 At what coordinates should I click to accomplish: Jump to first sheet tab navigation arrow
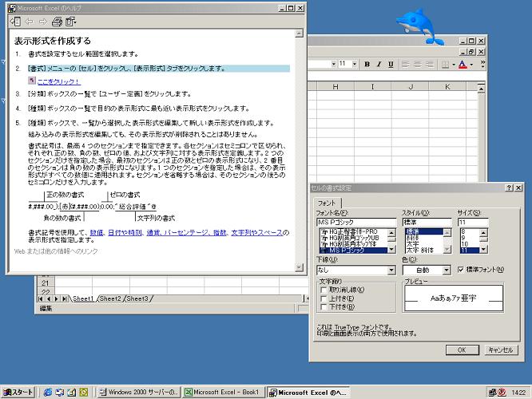[x=41, y=298]
